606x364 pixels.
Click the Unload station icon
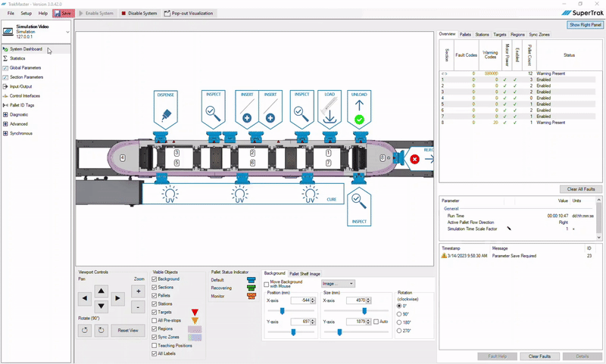(x=360, y=110)
